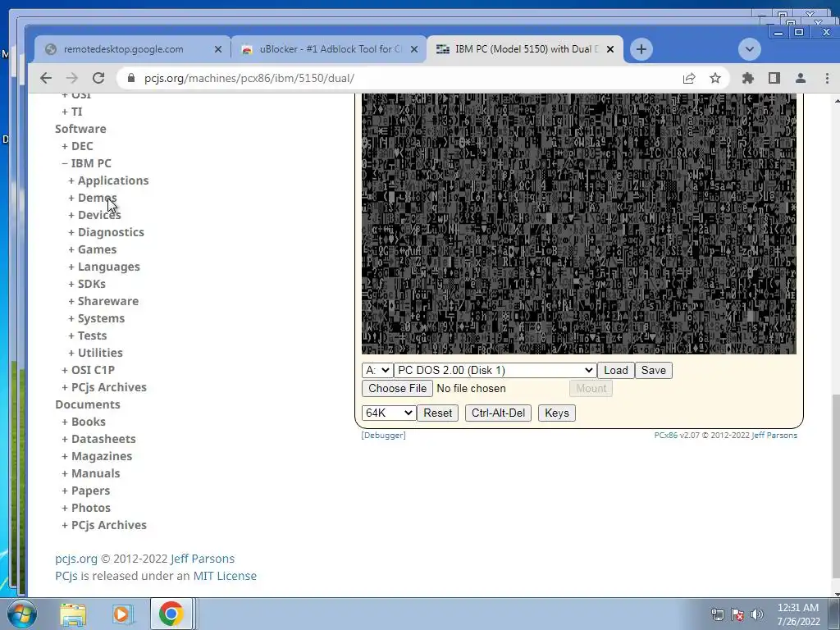
Task: Open the drive A: dropdown
Action: pos(377,370)
